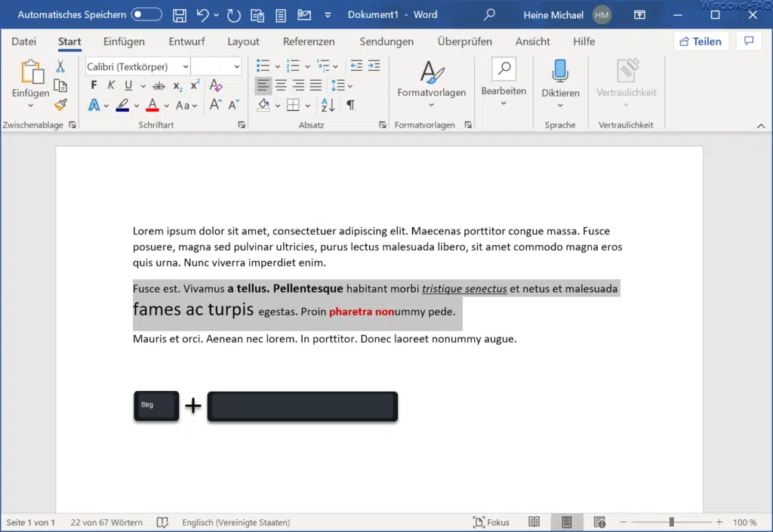Decrease the paragraph indent
Screen dimensions: 773x532
[356, 66]
